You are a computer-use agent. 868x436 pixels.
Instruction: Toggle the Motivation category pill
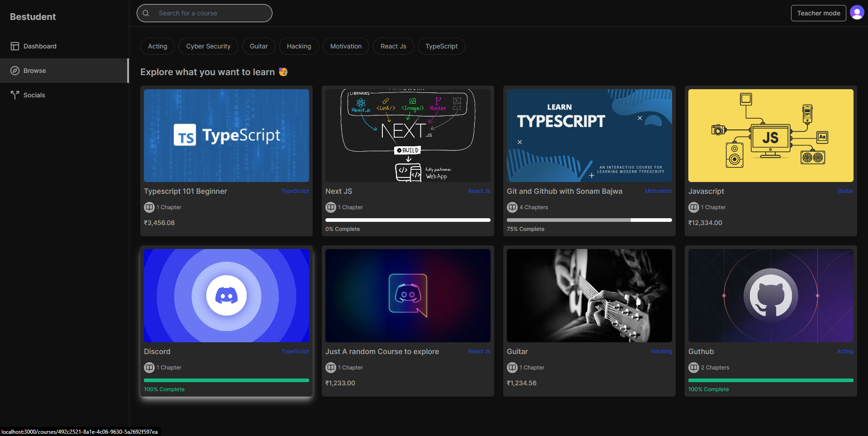tap(346, 46)
